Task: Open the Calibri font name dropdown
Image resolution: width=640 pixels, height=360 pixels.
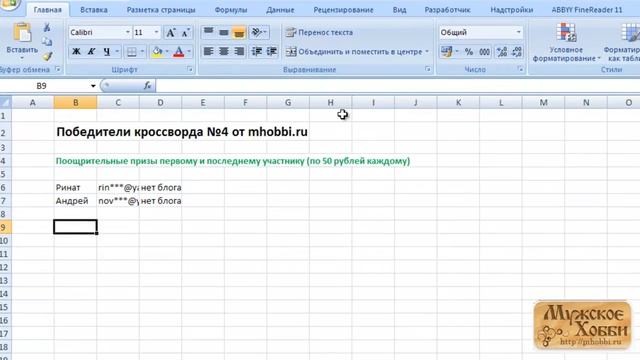Action: click(127, 32)
